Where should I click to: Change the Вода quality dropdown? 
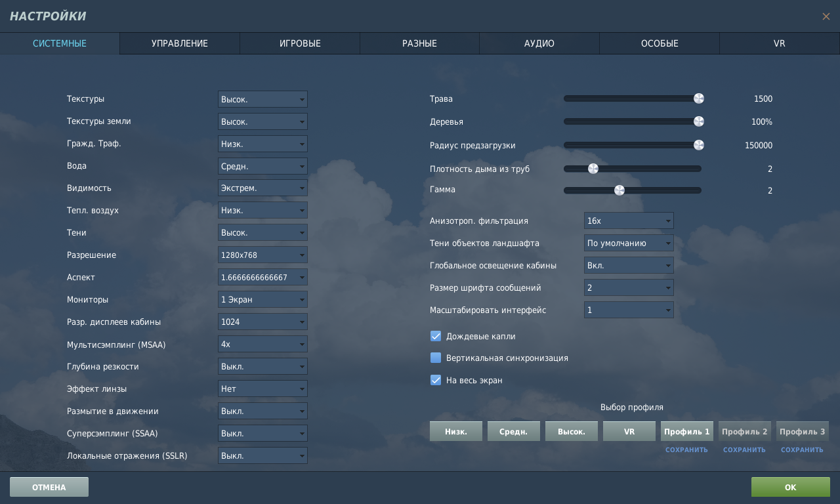pyautogui.click(x=262, y=166)
